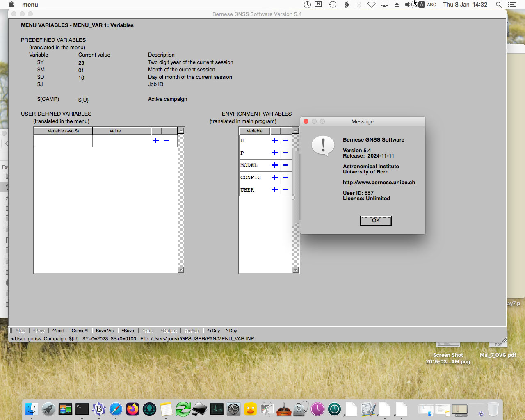Viewport: 525px width, 420px height.
Task: Add a value for USER using the plus icon
Action: 274,190
